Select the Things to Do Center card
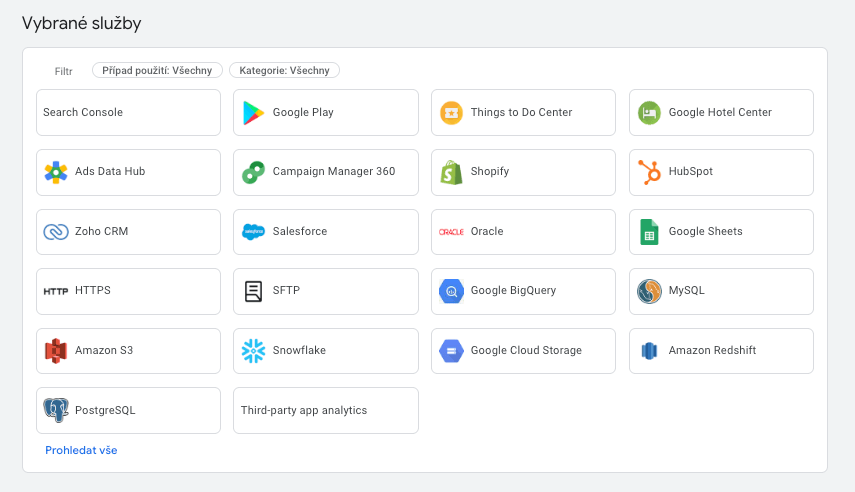 pyautogui.click(x=523, y=113)
